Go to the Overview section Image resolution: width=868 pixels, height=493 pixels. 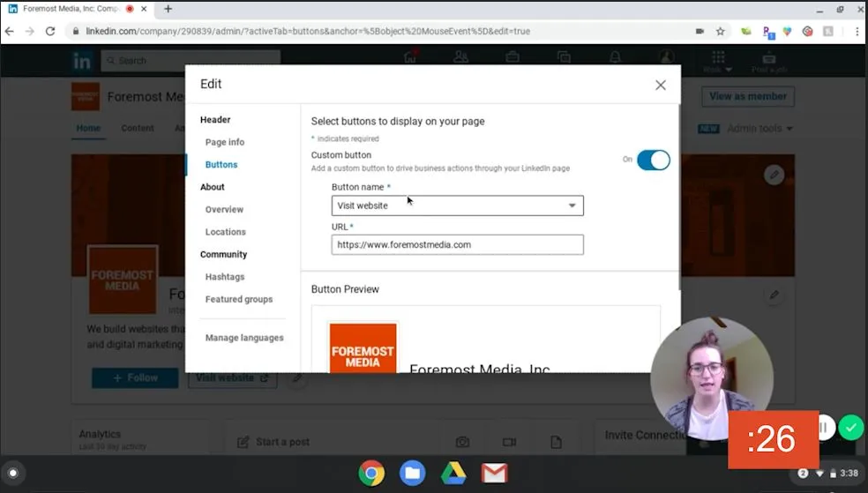coord(224,210)
